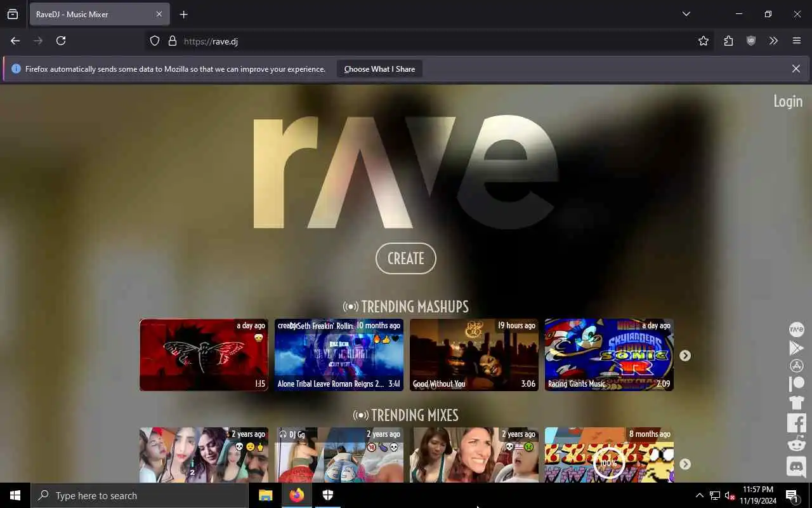Open the clock showing 11:57 PM
This screenshot has width=812, height=508.
(757, 495)
